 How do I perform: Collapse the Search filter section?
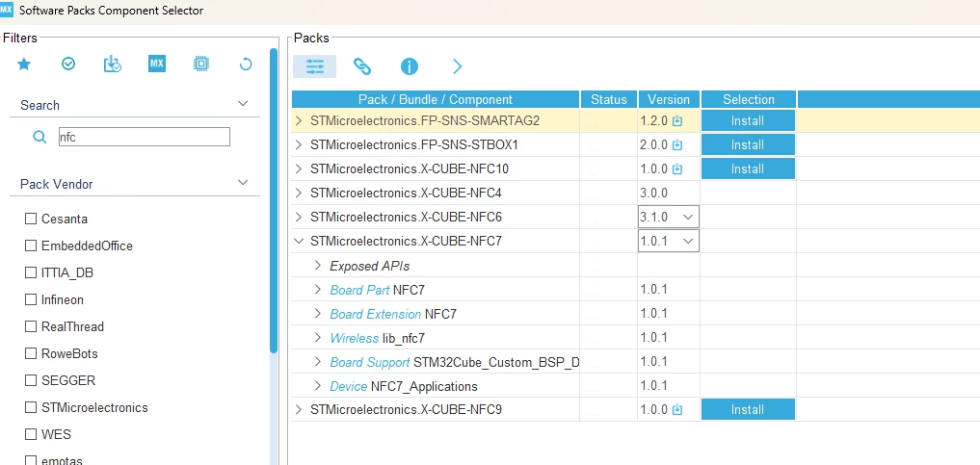tap(243, 104)
